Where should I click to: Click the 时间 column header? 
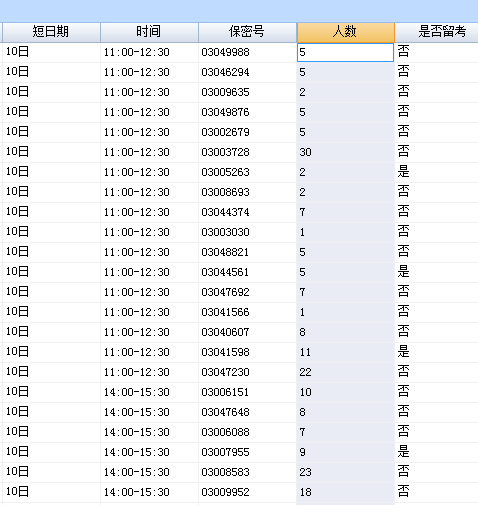pyautogui.click(x=149, y=32)
